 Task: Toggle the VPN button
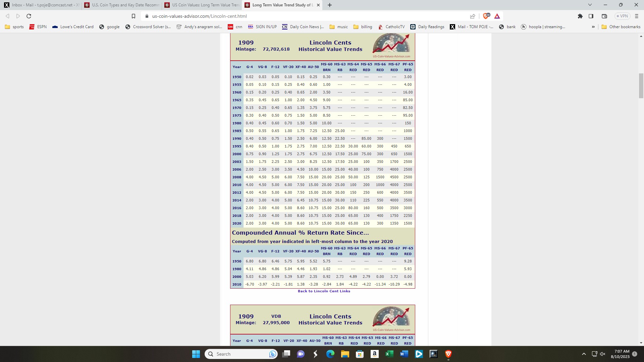(622, 16)
